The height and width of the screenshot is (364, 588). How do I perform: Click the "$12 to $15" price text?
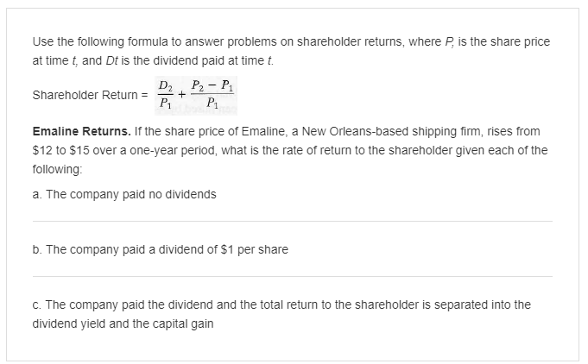point(65,151)
